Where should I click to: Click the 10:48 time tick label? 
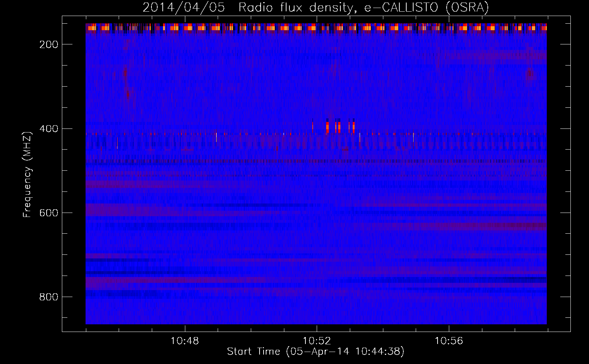(x=185, y=341)
